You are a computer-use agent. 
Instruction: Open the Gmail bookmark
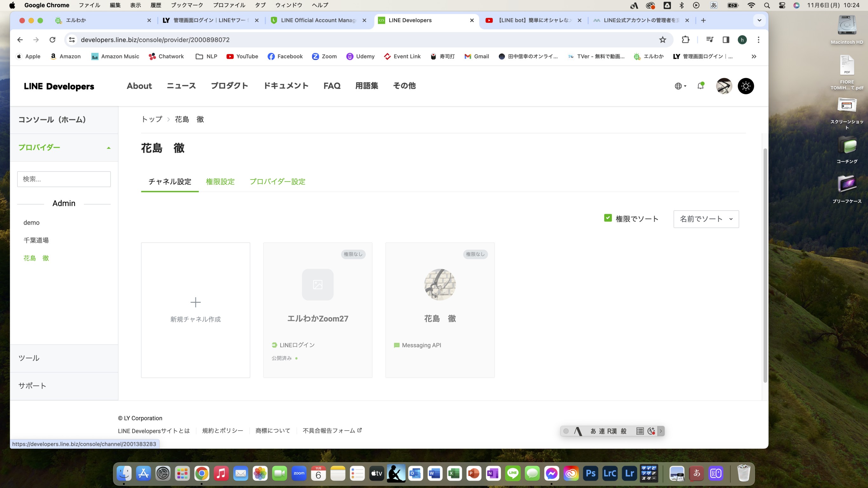476,56
